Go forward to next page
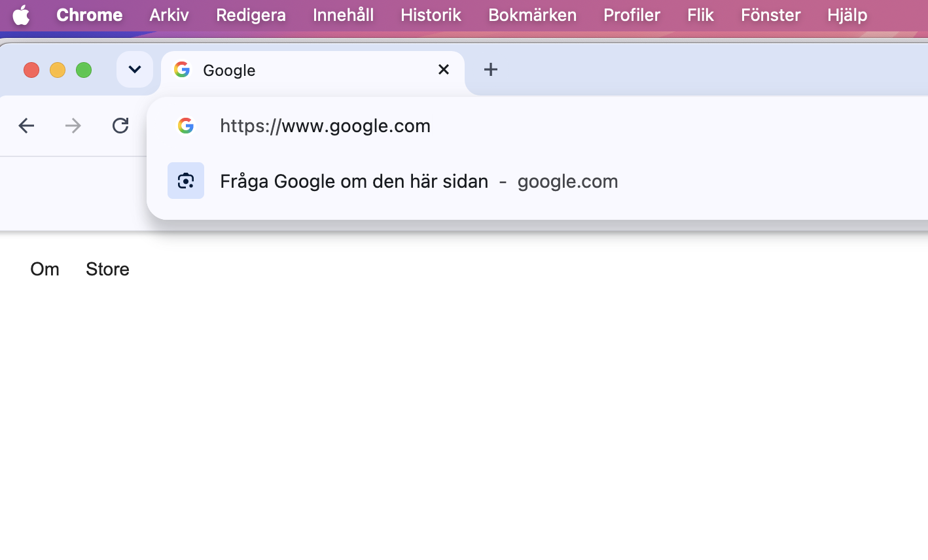Image resolution: width=928 pixels, height=560 pixels. (73, 126)
